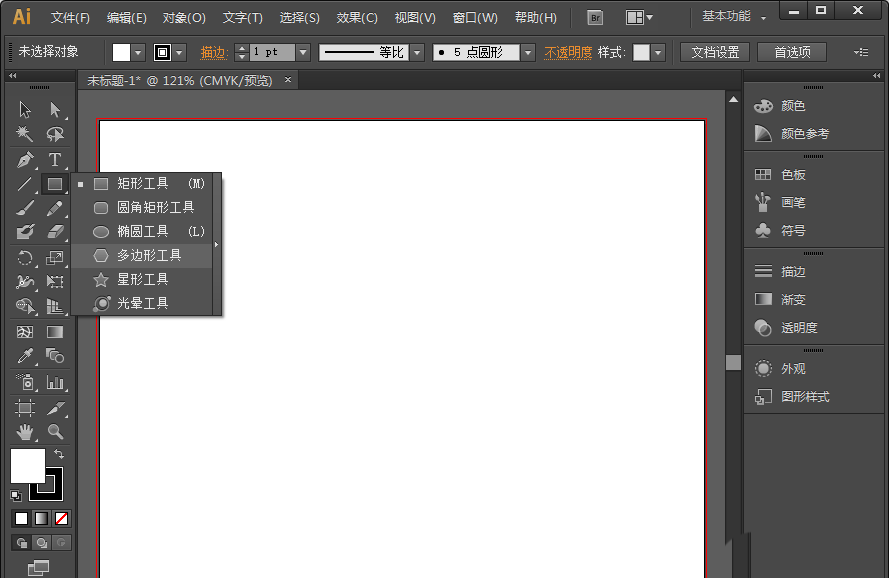Image resolution: width=889 pixels, height=578 pixels.
Task: Select the Artboard tool
Action: pyautogui.click(x=25, y=408)
